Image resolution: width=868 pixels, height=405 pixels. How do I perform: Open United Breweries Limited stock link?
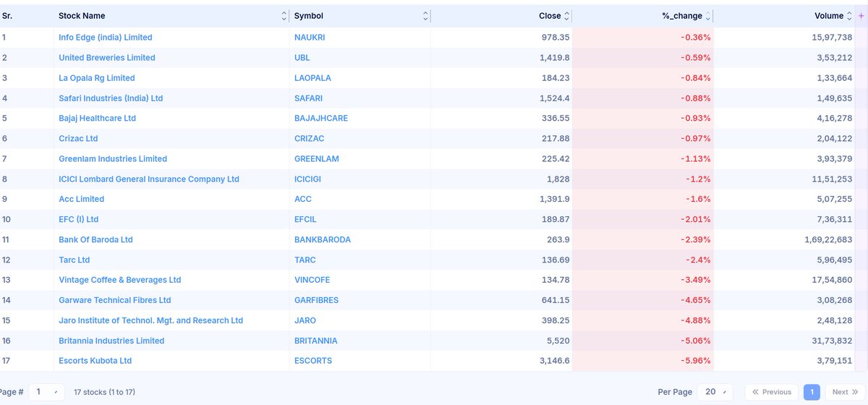[107, 57]
